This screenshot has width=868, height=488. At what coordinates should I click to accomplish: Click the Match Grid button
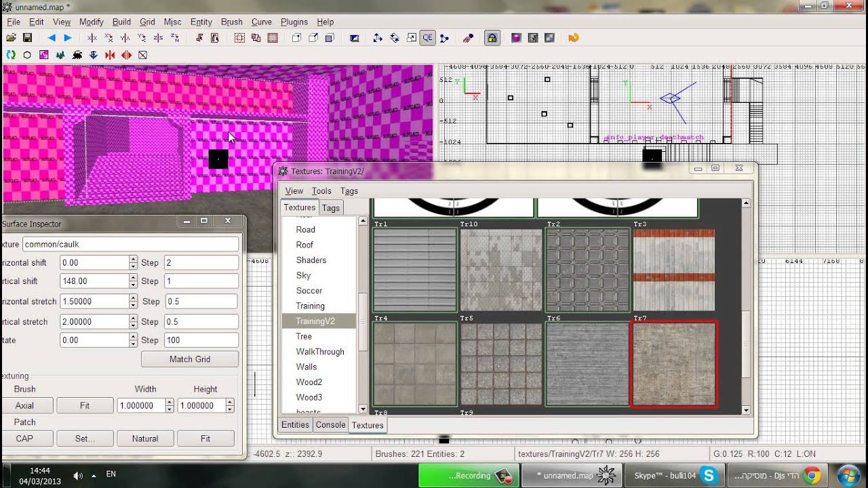point(190,359)
